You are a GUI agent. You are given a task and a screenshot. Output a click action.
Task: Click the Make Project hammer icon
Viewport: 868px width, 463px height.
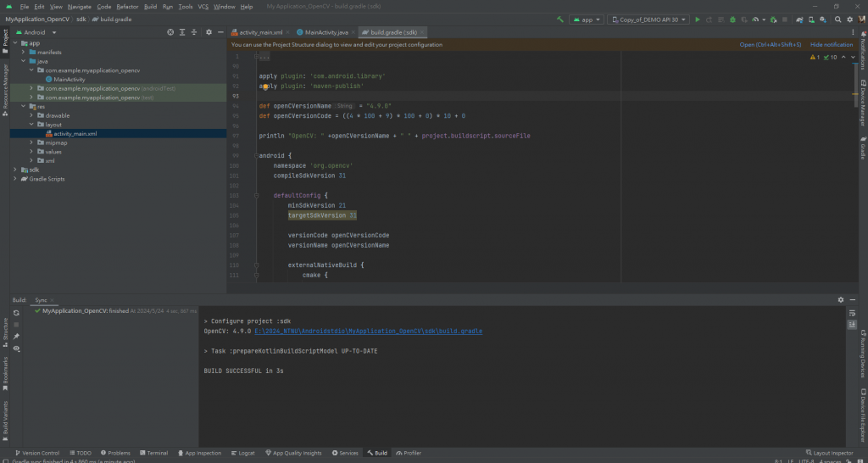pos(561,19)
